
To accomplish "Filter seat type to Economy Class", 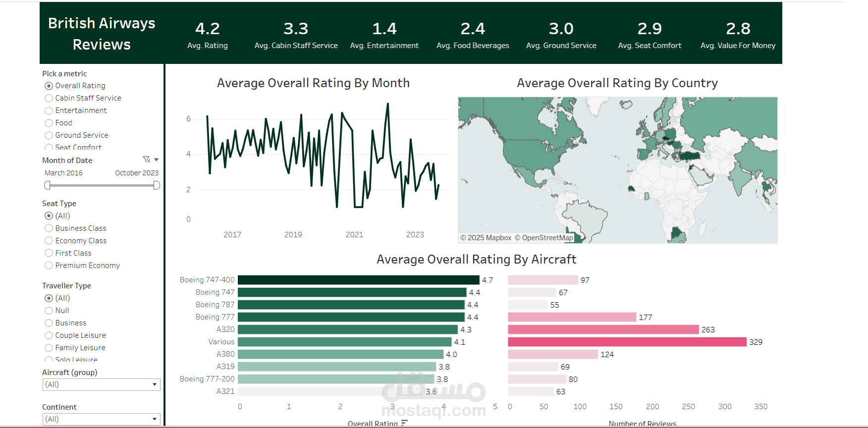I will [x=76, y=241].
